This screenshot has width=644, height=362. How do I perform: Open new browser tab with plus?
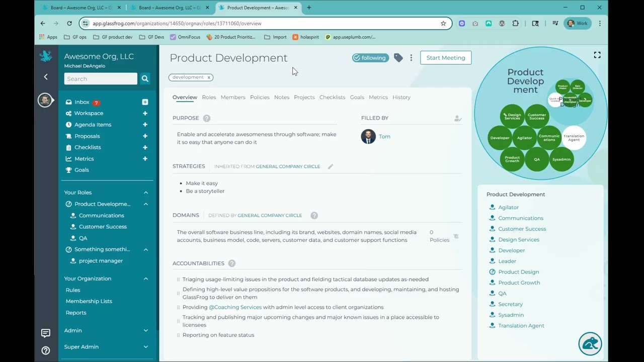[x=309, y=8]
